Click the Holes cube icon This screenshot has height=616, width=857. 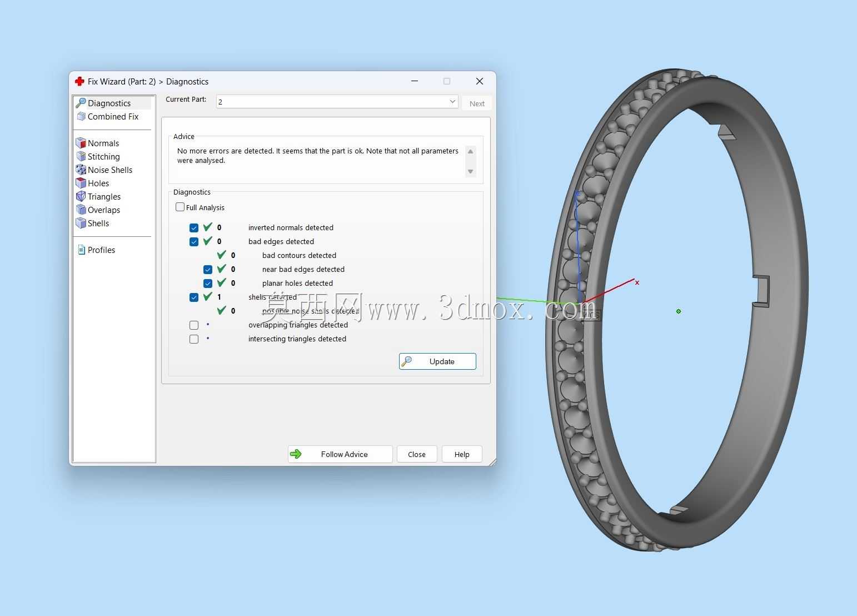pyautogui.click(x=81, y=183)
